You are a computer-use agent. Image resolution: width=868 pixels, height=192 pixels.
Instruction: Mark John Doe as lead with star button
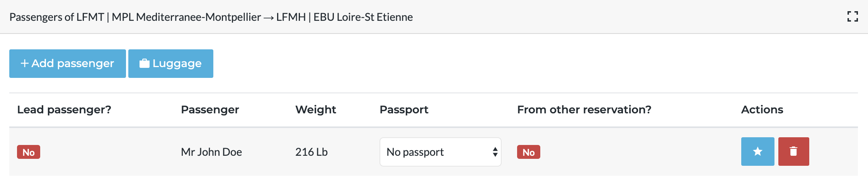pyautogui.click(x=757, y=152)
